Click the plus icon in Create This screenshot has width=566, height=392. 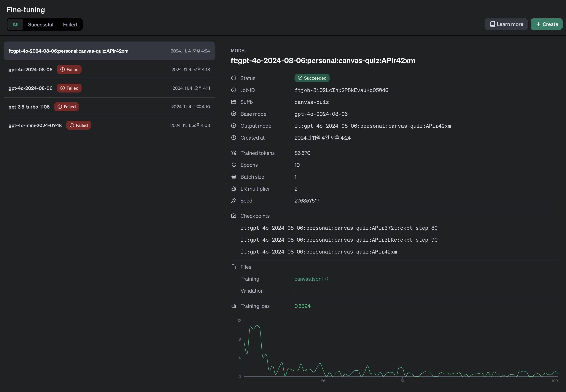coord(538,24)
